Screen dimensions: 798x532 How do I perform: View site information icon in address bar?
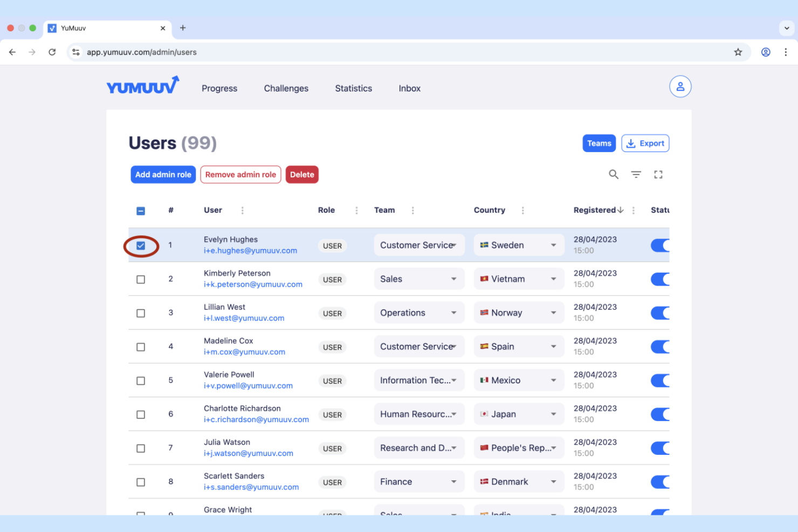tap(76, 52)
